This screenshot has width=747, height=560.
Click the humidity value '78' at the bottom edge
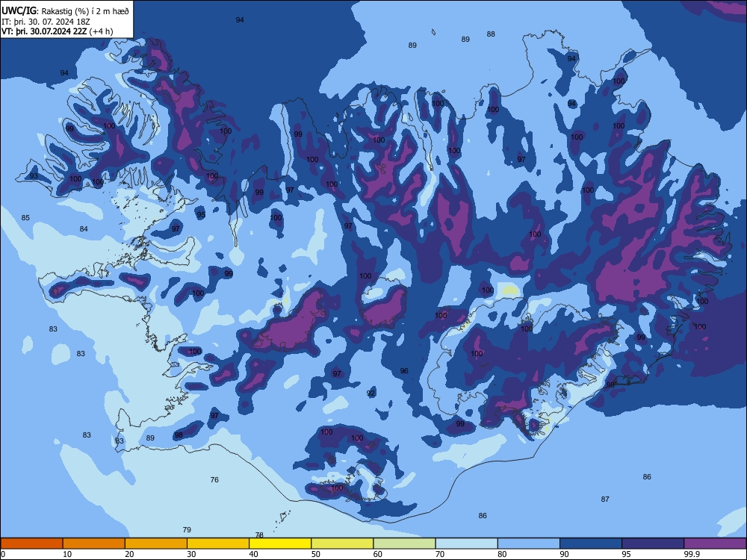pos(259,535)
